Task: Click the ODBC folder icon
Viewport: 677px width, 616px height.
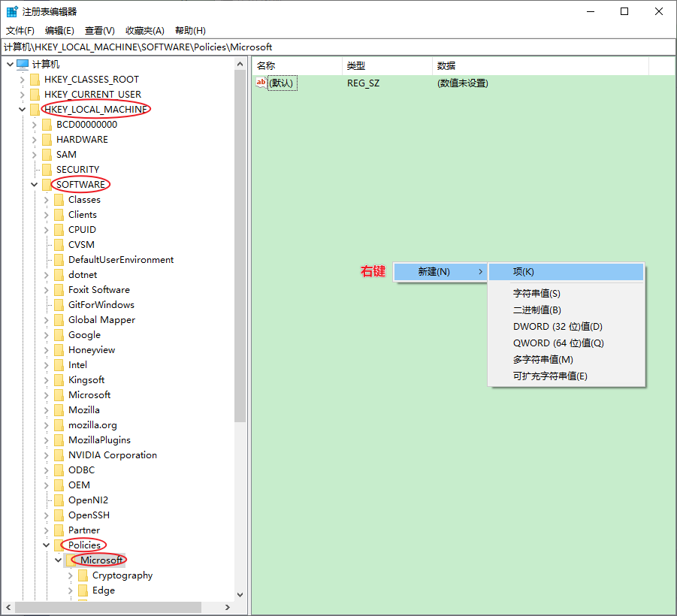Action: pos(59,470)
